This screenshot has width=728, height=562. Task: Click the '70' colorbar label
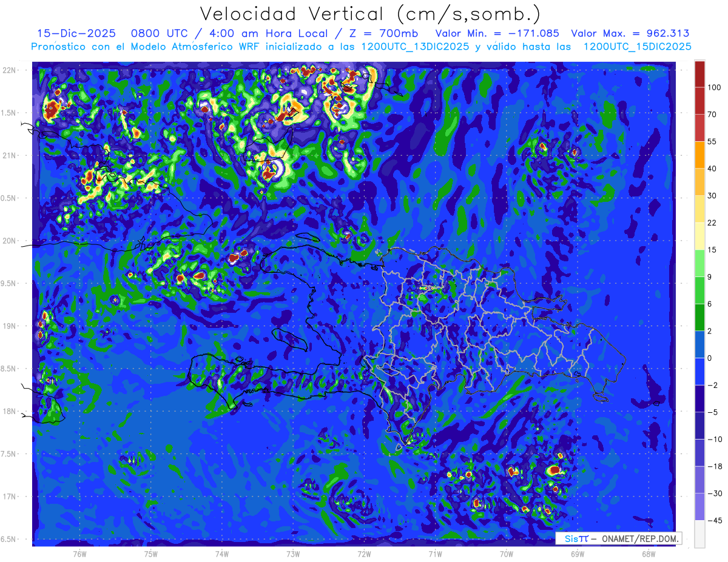(x=712, y=115)
